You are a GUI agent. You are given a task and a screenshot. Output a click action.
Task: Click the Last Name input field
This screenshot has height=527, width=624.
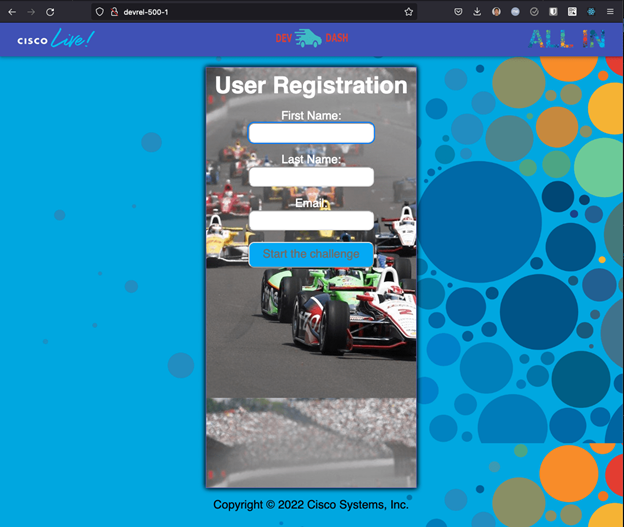click(311, 177)
